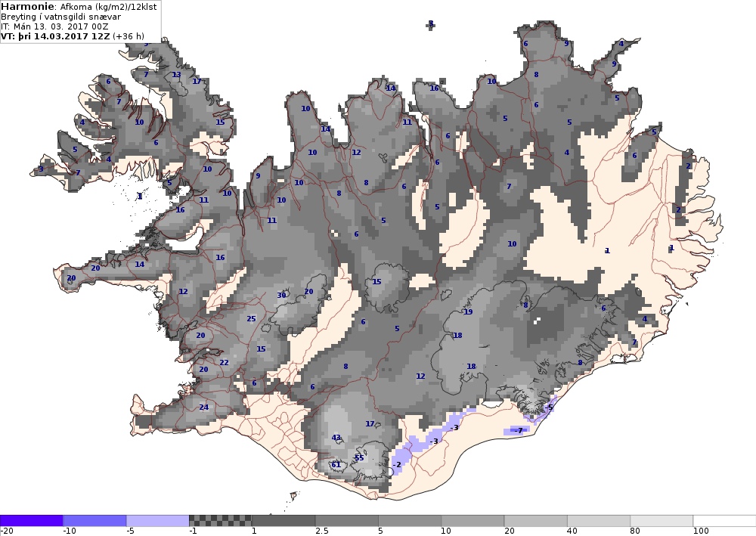Click the map value '30' on the map

[281, 296]
